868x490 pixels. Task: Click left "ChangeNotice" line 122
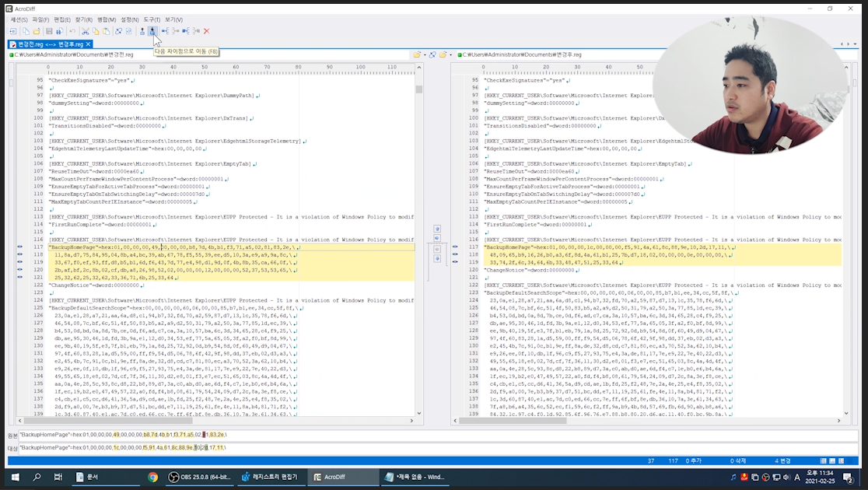[x=94, y=285]
